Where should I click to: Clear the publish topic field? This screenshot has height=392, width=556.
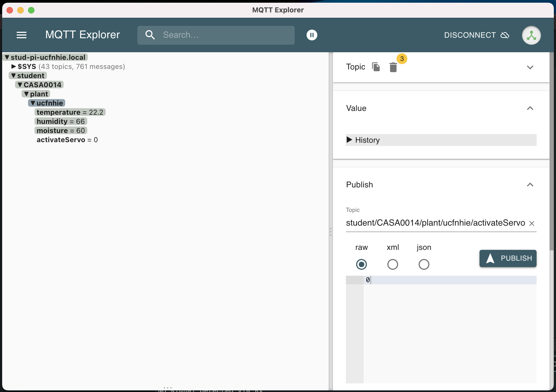(x=531, y=223)
